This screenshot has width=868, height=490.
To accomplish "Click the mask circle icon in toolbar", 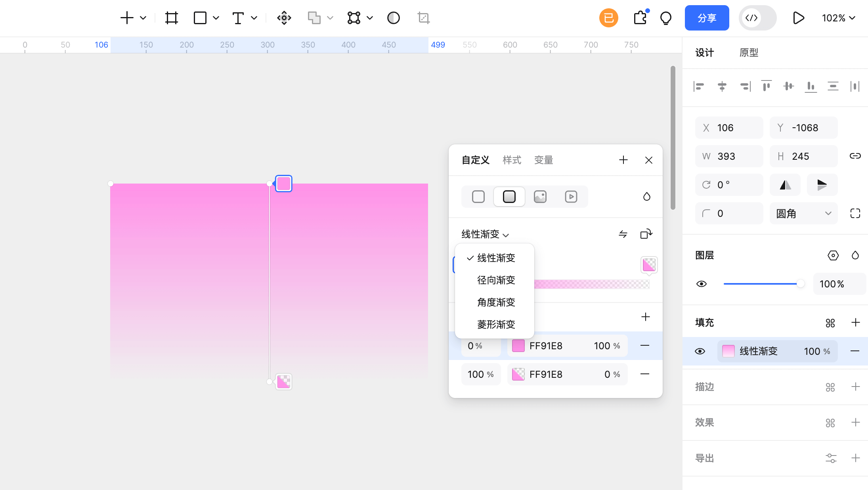I will pyautogui.click(x=393, y=18).
